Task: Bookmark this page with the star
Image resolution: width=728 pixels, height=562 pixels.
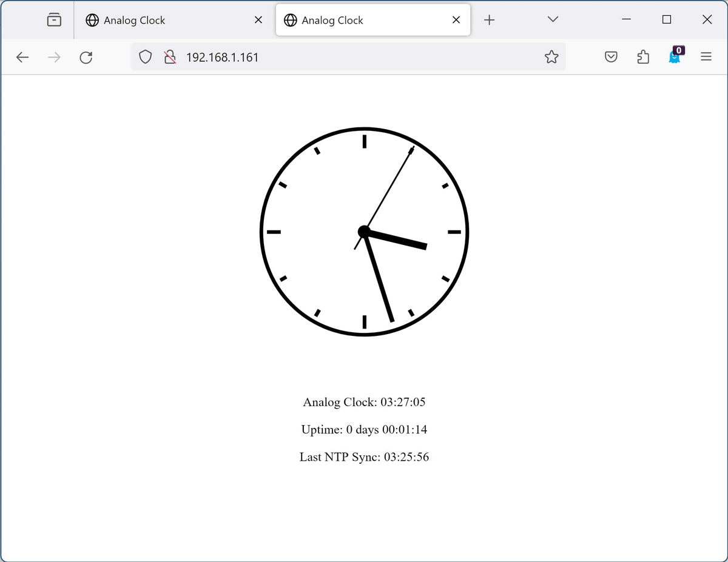Action: [x=551, y=58]
